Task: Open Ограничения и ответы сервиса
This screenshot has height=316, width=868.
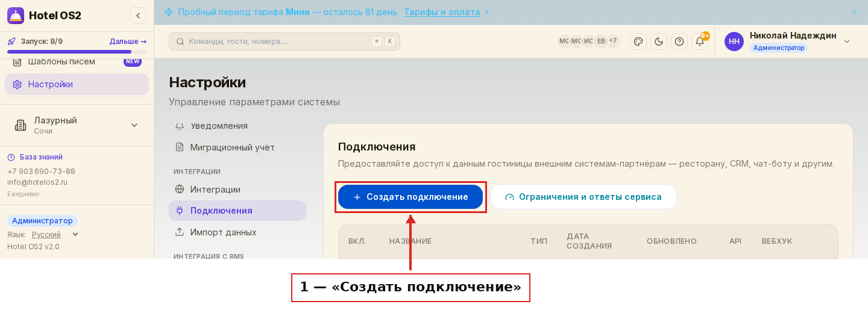Action: (x=583, y=197)
